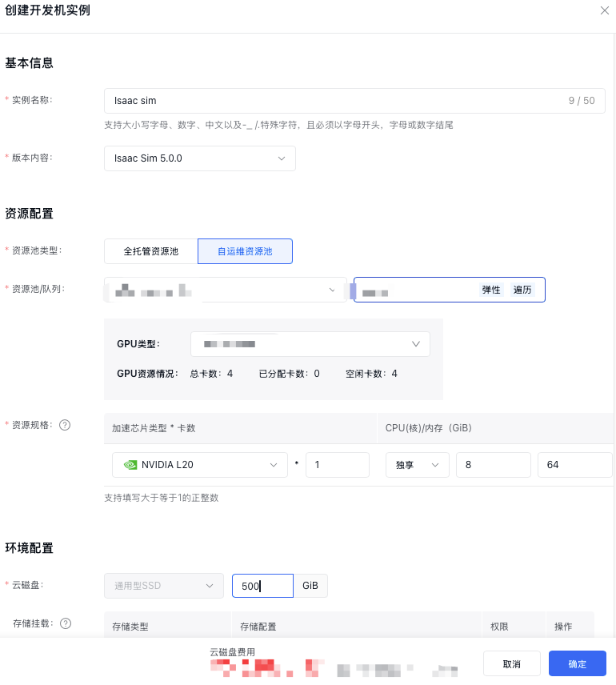Image resolution: width=616 pixels, height=685 pixels.
Task: Click the CPU cores field showing 8
Action: pyautogui.click(x=493, y=465)
